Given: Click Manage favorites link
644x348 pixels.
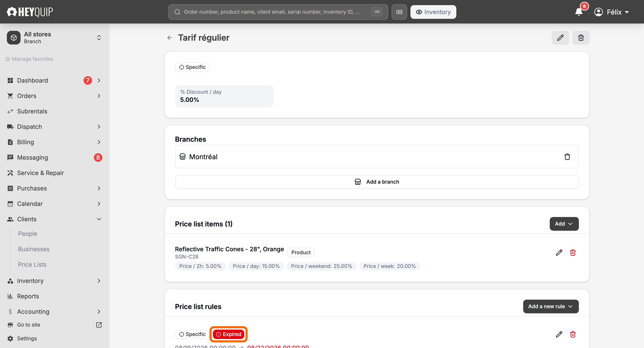Looking at the screenshot, I should click(x=29, y=59).
